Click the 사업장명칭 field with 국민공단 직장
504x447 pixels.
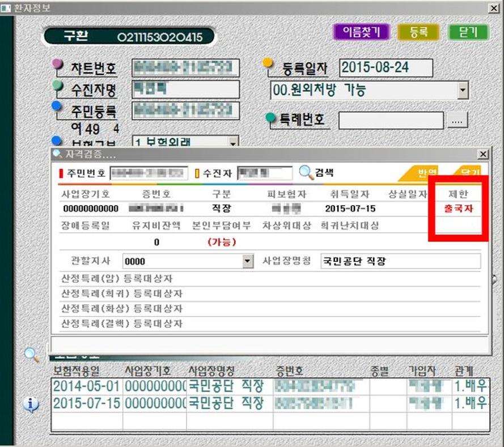(400, 261)
